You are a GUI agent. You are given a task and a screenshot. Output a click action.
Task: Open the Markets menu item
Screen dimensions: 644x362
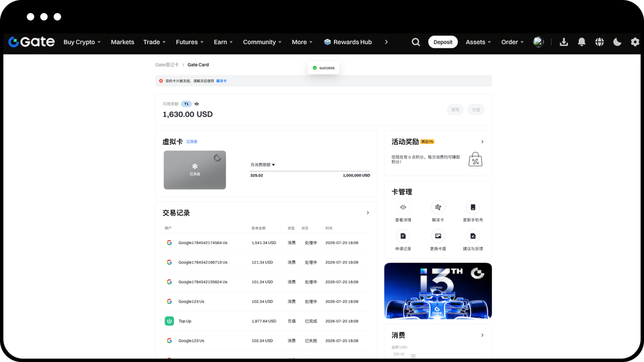tap(122, 42)
